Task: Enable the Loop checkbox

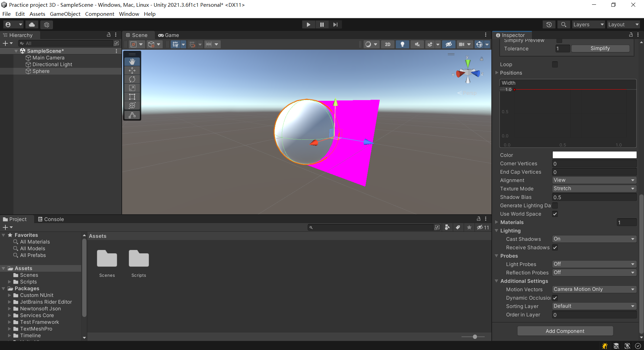Action: click(555, 64)
